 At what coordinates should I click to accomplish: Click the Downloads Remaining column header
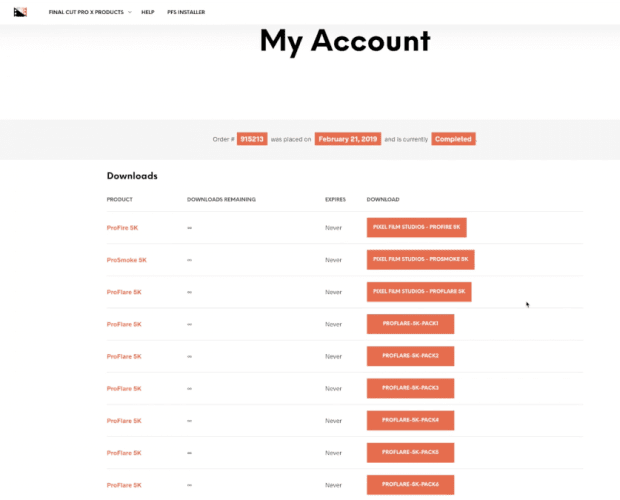tap(221, 200)
